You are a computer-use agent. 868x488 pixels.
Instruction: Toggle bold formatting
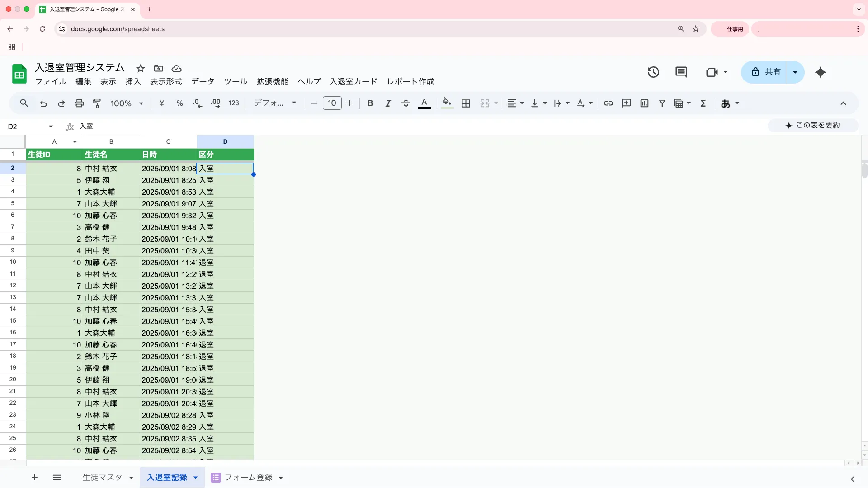[370, 103]
